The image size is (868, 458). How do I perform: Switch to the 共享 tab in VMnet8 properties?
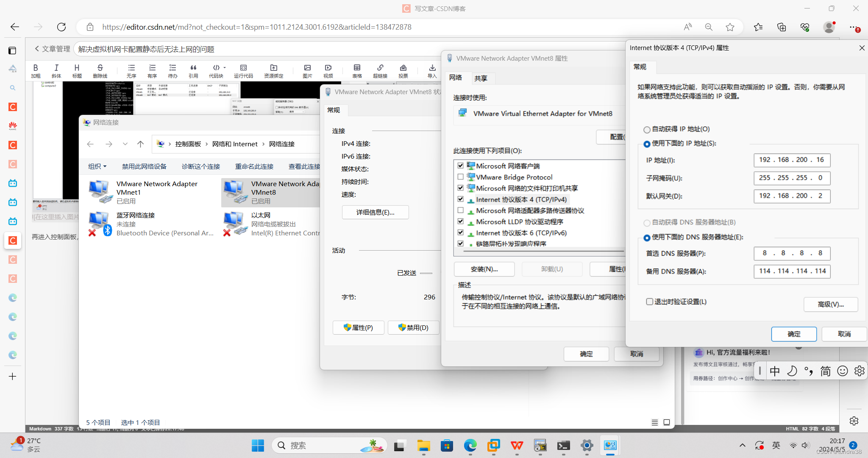(x=481, y=78)
